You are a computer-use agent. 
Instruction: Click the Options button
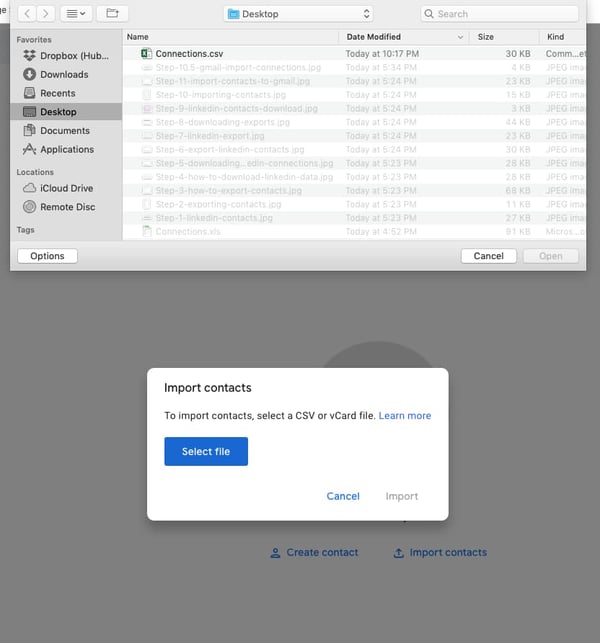[47, 256]
